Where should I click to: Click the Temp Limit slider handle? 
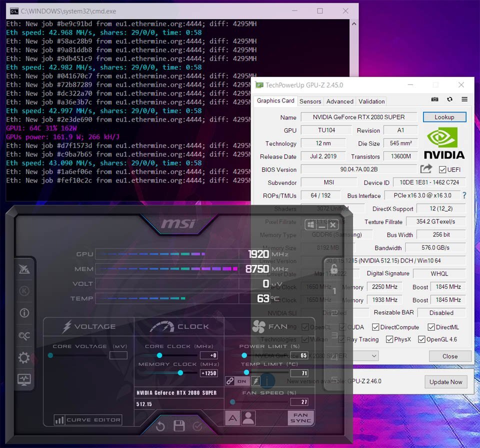tap(246, 372)
